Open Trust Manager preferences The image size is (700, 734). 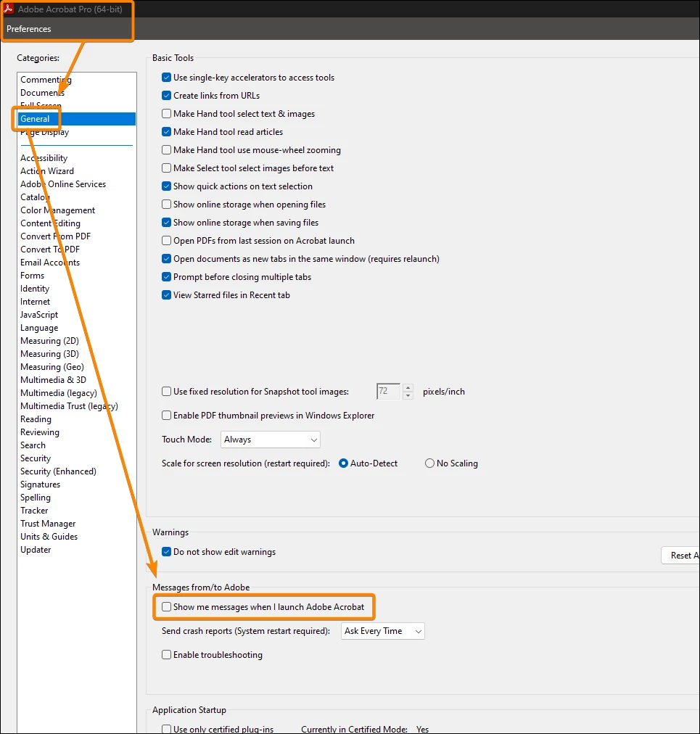tap(48, 524)
